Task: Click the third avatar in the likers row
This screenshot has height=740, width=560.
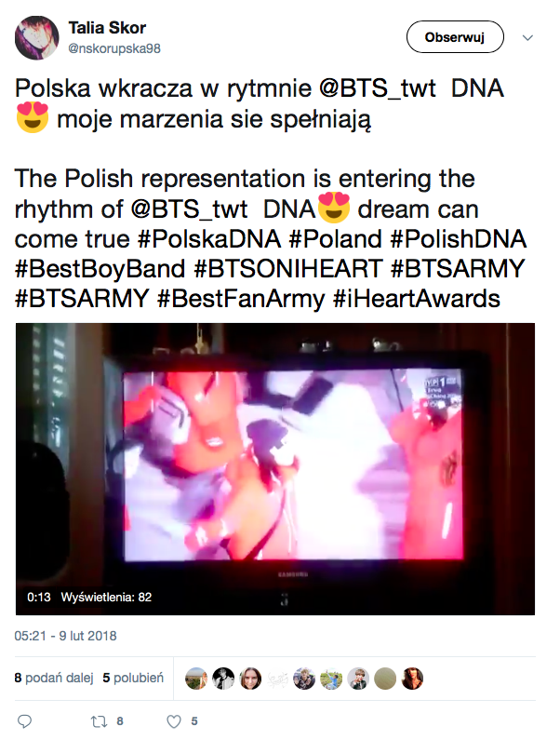Action: [250, 679]
